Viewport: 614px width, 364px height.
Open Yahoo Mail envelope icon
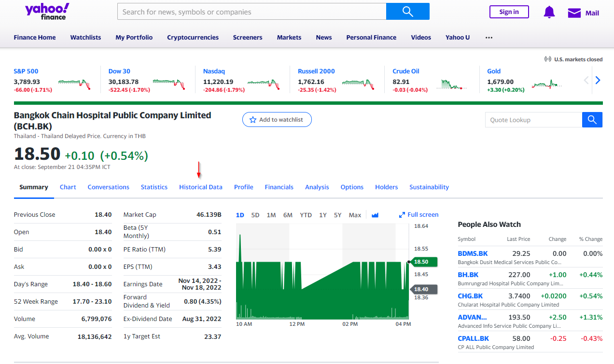pyautogui.click(x=574, y=13)
